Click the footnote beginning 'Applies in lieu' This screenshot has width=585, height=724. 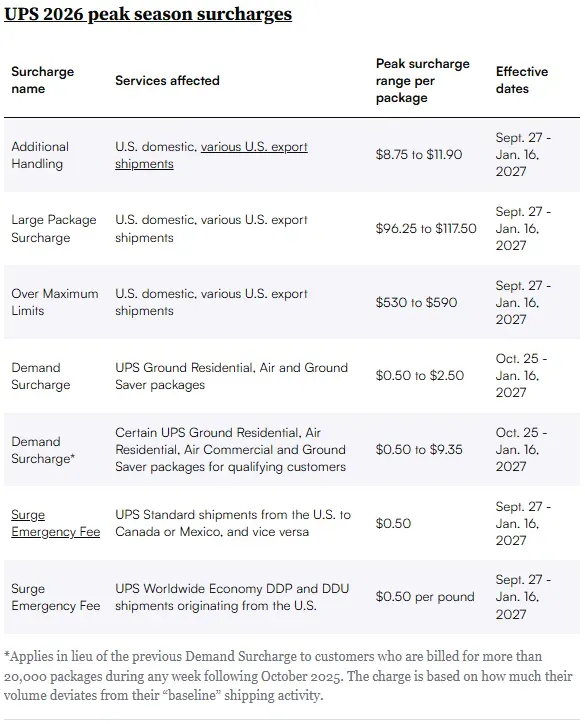[x=288, y=676]
